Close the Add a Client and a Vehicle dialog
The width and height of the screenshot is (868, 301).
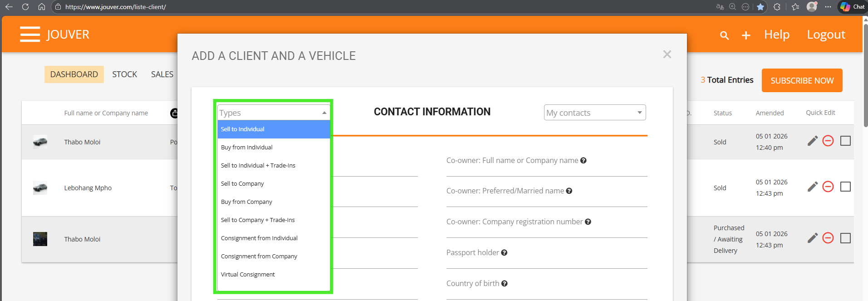point(667,54)
